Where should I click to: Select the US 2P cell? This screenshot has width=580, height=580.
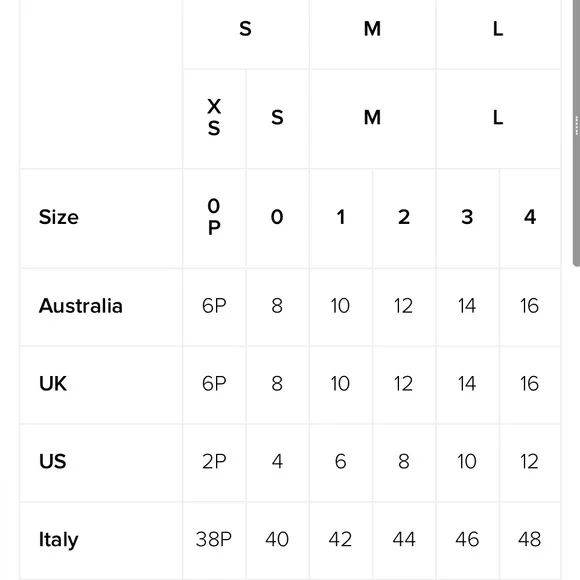point(214,462)
